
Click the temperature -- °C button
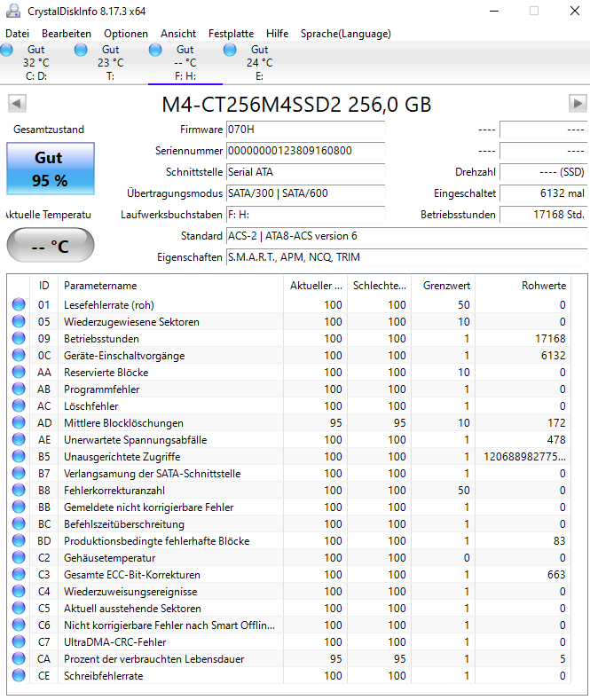point(51,245)
